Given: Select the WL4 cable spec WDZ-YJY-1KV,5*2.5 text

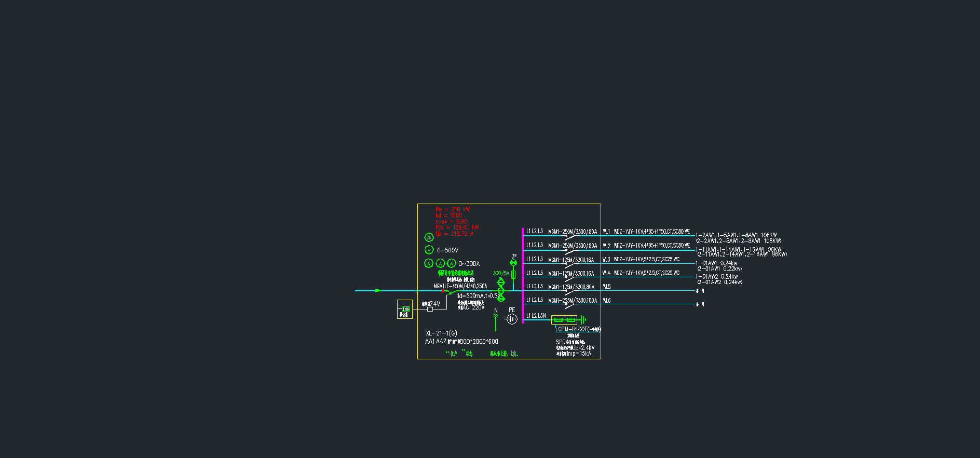Looking at the screenshot, I should 647,273.
